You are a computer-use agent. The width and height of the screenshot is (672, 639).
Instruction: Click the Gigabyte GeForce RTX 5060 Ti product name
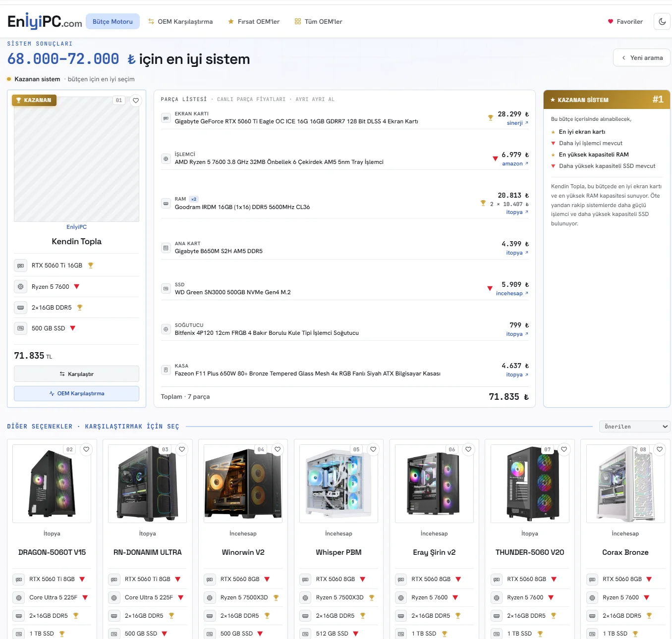click(296, 121)
